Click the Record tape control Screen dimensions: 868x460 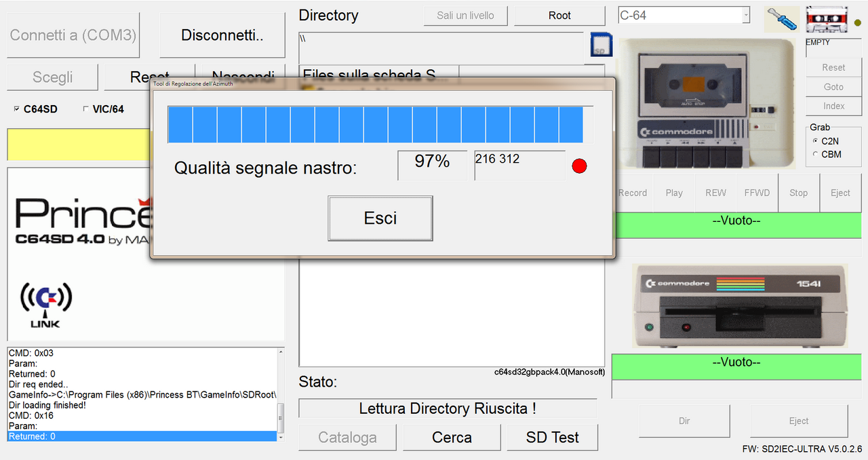tap(633, 193)
